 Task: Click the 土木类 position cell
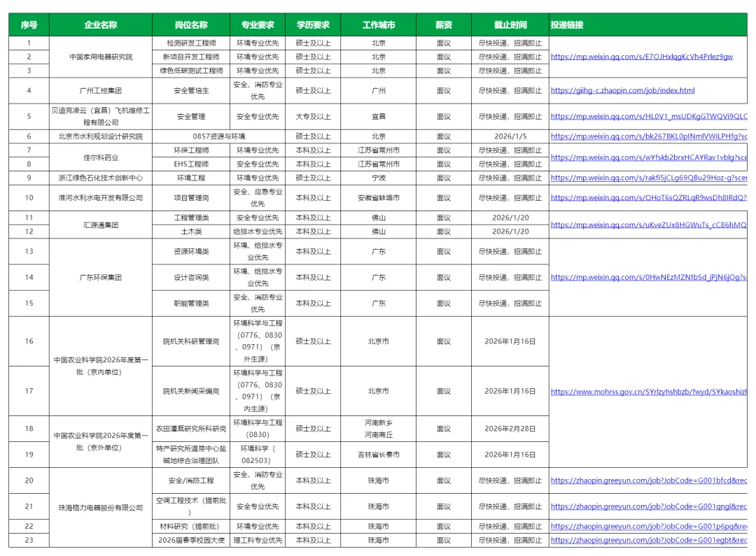191,231
